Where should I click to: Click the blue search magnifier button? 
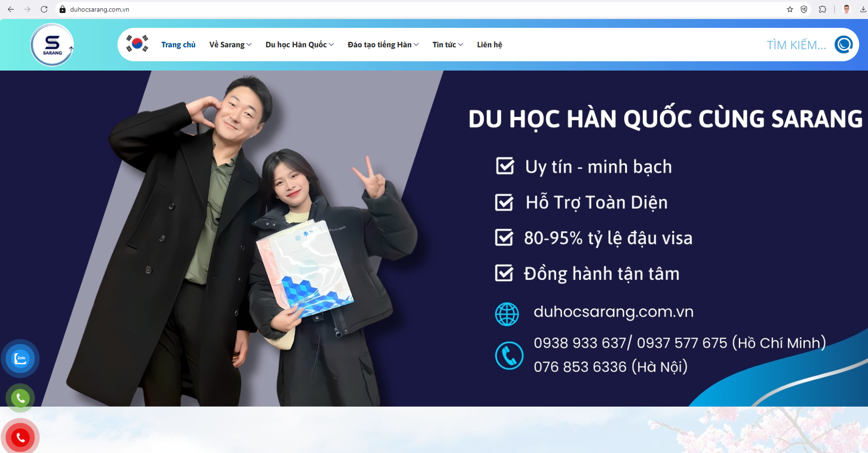843,45
